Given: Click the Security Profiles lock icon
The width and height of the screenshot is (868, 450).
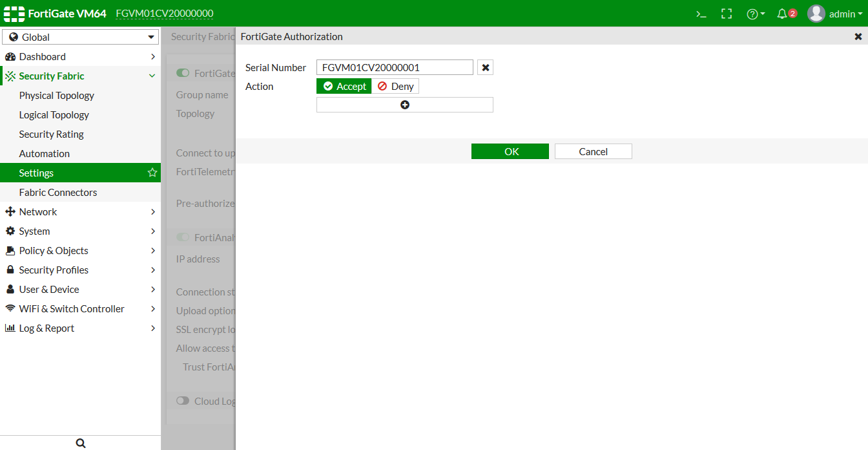Looking at the screenshot, I should 10,270.
